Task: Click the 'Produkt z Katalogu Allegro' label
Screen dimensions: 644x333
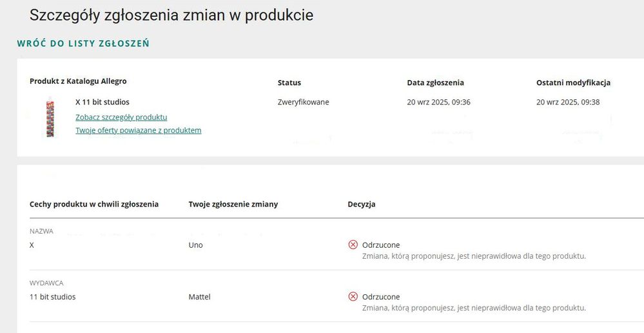Action: (x=78, y=81)
